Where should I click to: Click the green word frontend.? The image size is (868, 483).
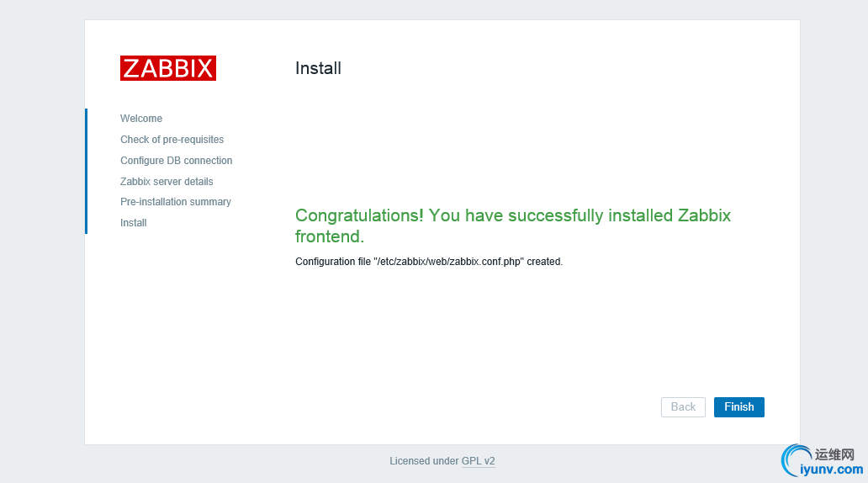pos(330,236)
